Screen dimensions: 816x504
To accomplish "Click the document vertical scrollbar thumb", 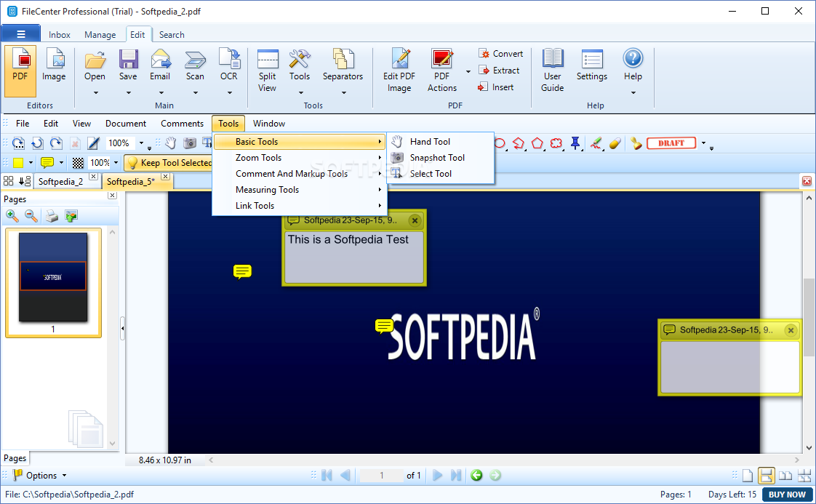I will 809,318.
